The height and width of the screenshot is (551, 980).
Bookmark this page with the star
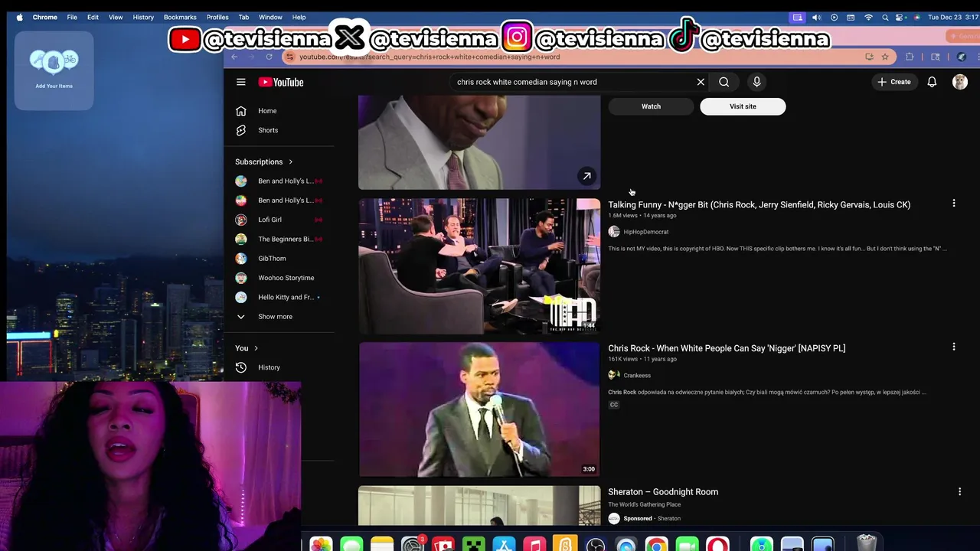pyautogui.click(x=885, y=57)
